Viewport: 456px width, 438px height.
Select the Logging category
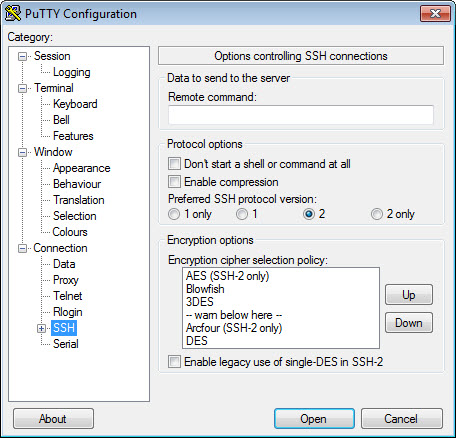[x=72, y=72]
